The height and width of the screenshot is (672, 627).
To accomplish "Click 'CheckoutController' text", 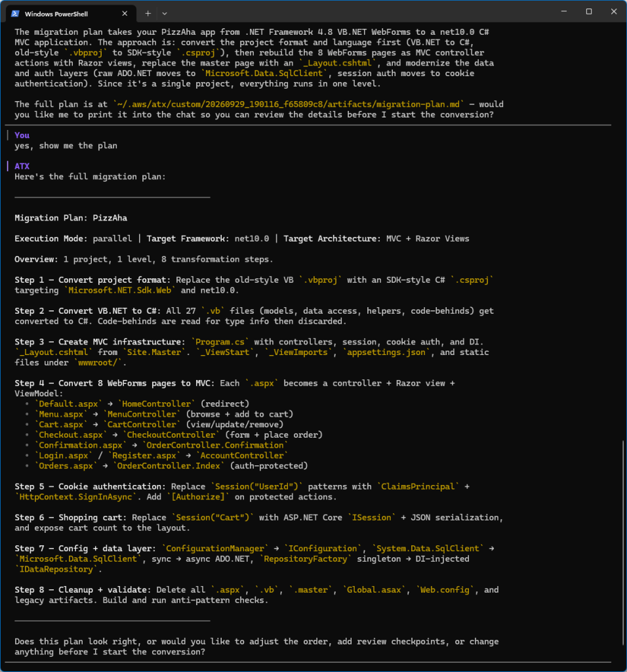I will click(x=171, y=435).
